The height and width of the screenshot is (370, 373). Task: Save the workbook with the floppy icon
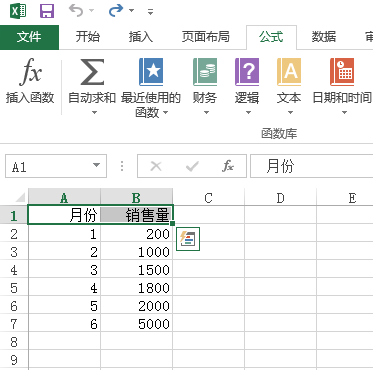[47, 11]
